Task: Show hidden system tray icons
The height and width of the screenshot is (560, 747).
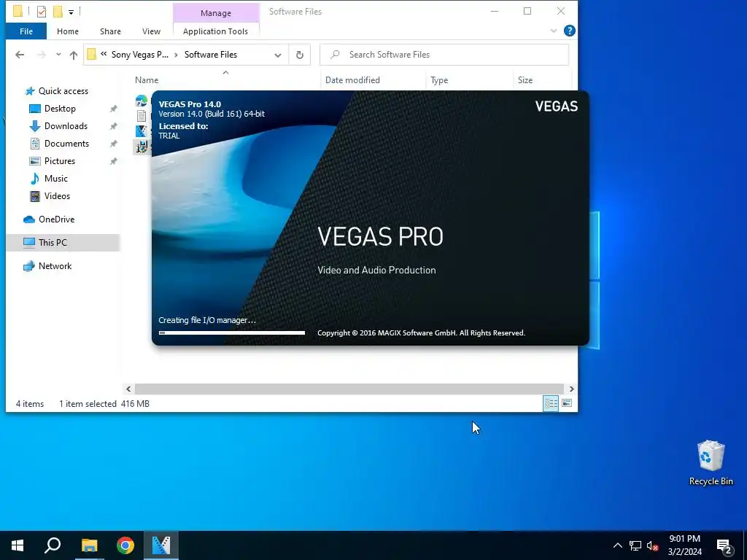Action: coord(617,545)
